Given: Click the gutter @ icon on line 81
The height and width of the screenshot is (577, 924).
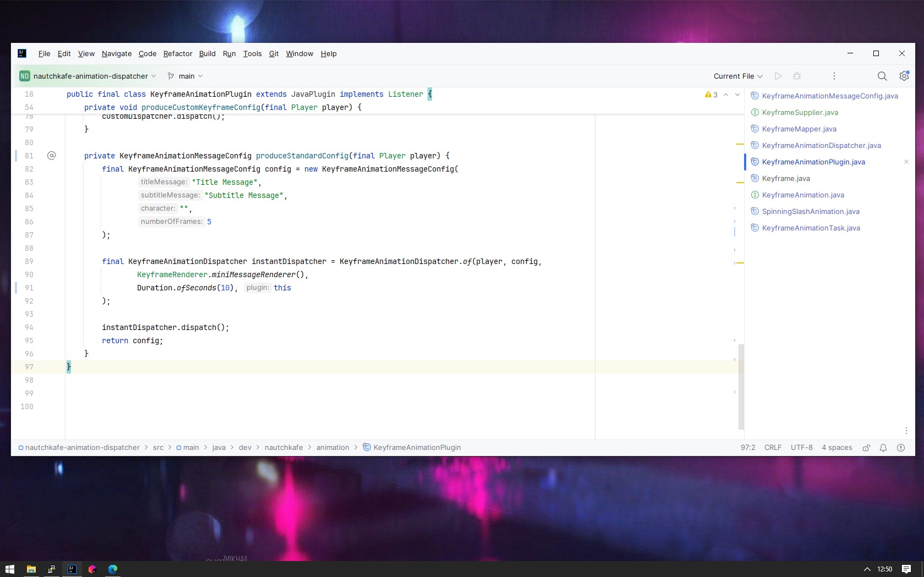Looking at the screenshot, I should click(52, 156).
